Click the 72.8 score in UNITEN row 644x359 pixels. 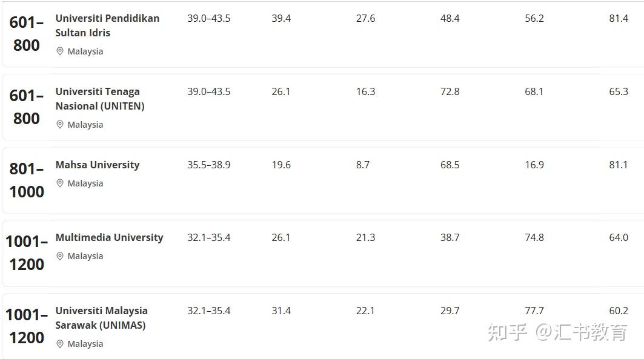click(x=450, y=91)
